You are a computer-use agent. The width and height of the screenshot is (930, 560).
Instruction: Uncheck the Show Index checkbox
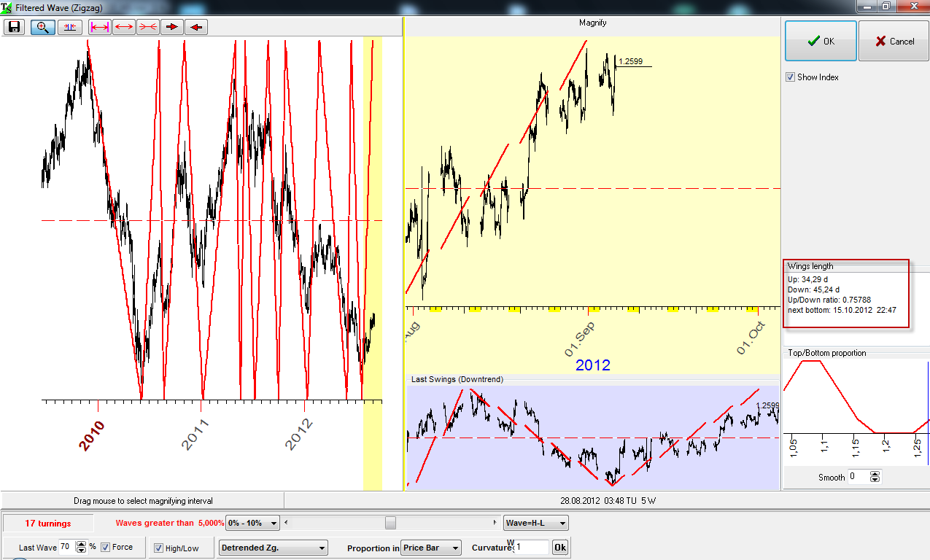click(791, 77)
